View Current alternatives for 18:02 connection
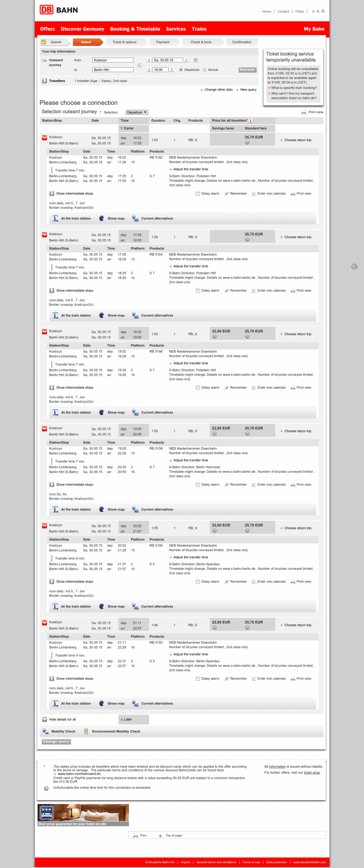The image size is (364, 868). 153,412
